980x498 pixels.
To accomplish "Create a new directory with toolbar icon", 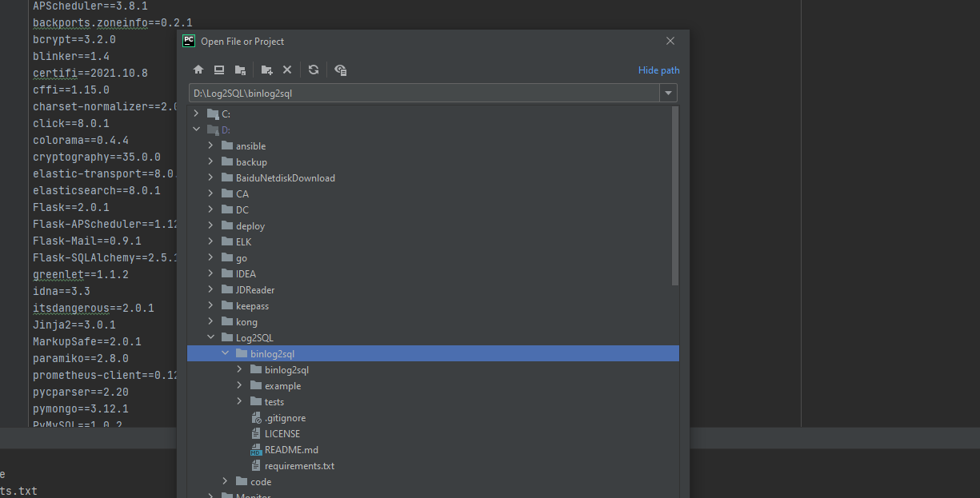I will [x=266, y=70].
